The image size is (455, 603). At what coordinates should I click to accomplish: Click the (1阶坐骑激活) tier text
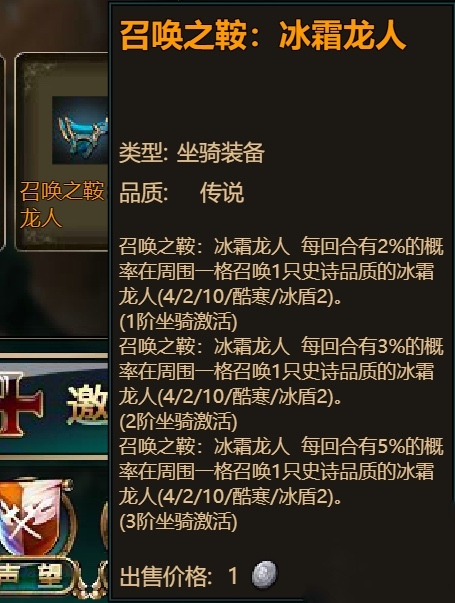coord(178,321)
